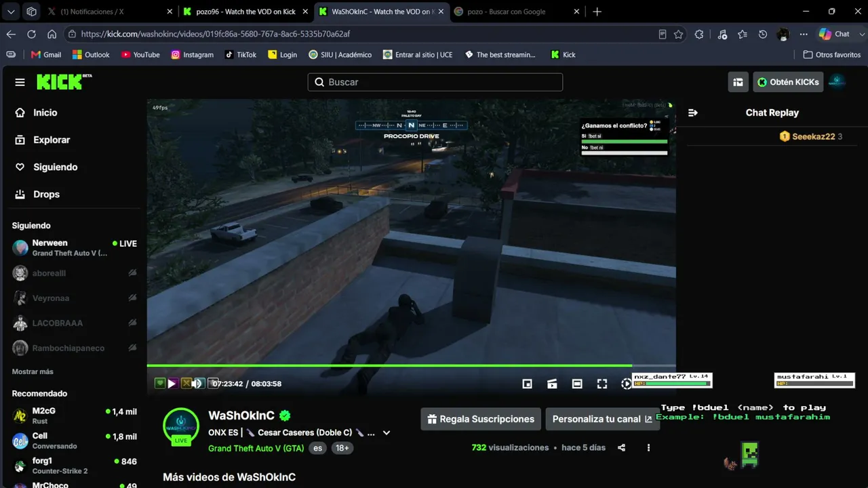Open the Kick profile avatar menu
Viewport: 868px width, 488px height.
click(x=837, y=82)
